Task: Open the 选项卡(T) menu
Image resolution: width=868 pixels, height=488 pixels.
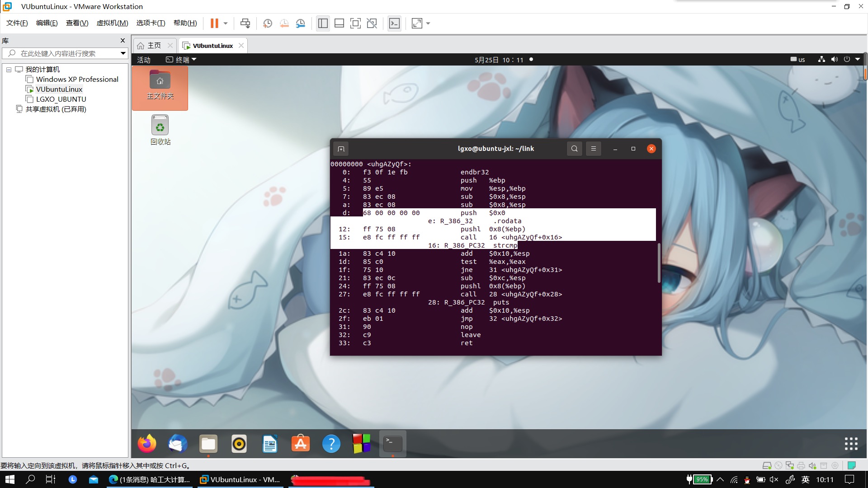Action: click(151, 23)
